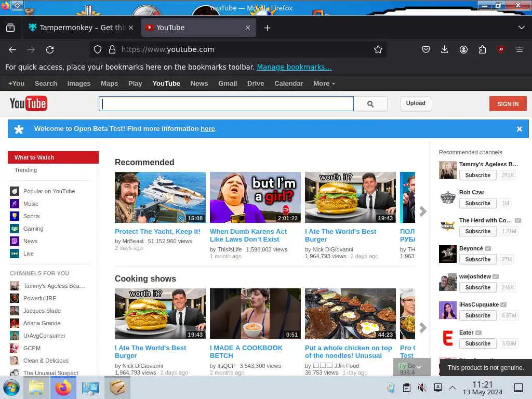Open the Firefox account icon
This screenshot has height=399, width=532.
pyautogui.click(x=463, y=49)
